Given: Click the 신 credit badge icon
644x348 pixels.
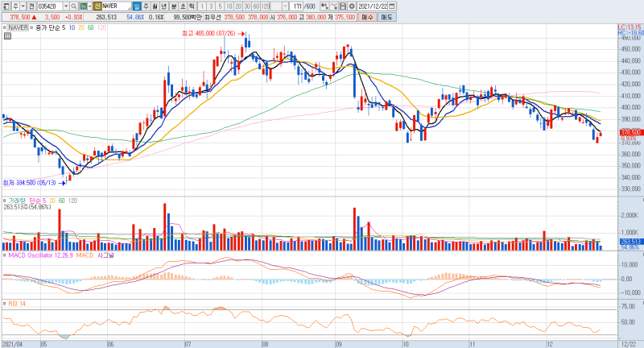Looking at the screenshot, I should point(97,6).
